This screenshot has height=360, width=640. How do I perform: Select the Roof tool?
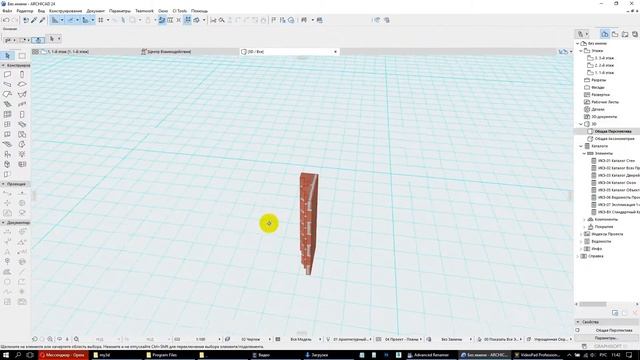click(x=7, y=94)
